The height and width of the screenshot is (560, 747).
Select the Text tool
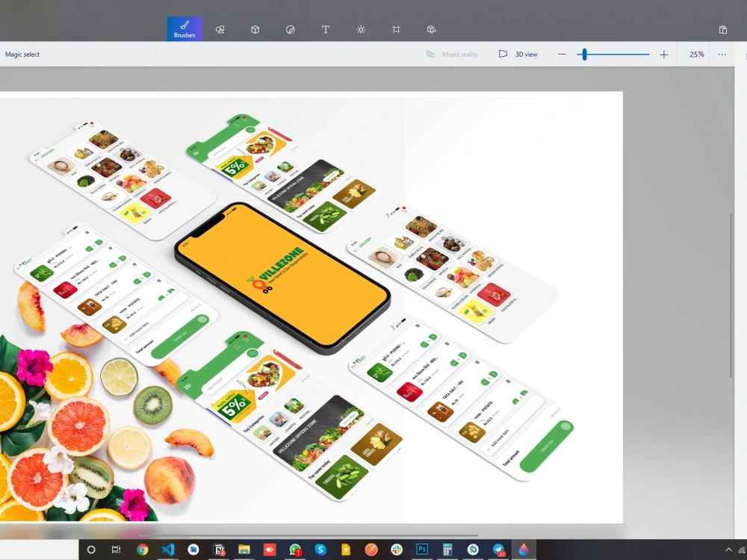[x=326, y=30]
